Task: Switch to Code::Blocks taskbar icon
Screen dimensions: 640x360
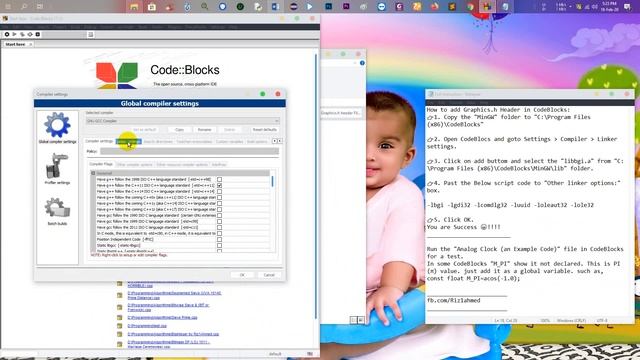Action: 487,7
